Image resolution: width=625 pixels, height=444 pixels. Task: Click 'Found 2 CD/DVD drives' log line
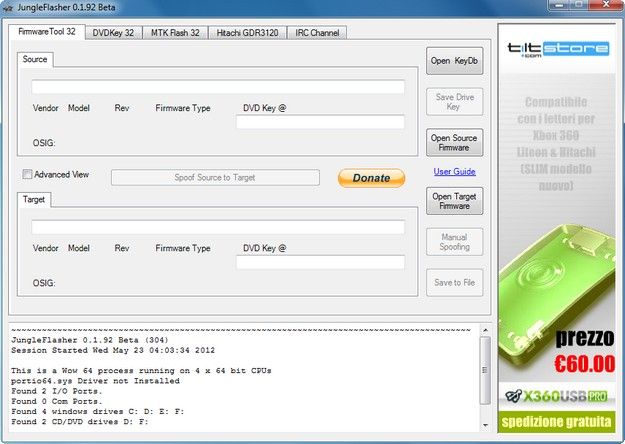click(x=80, y=422)
